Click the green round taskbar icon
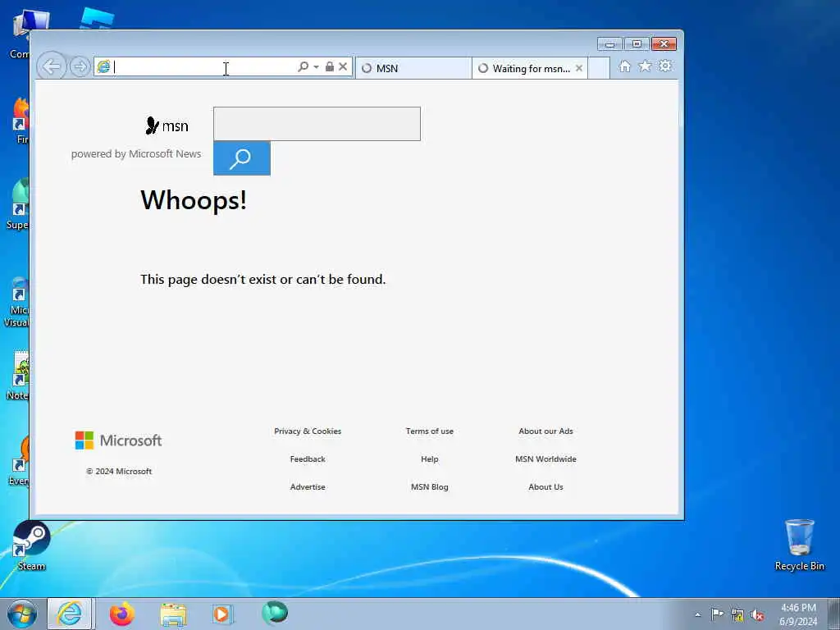 pyautogui.click(x=275, y=614)
